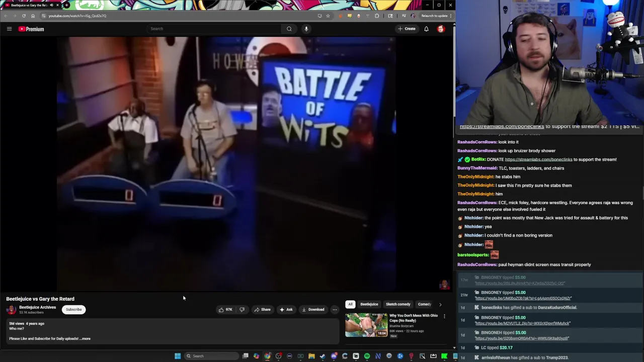Go back with the browser arrow
Viewport: 644px width, 362px height.
[6, 16]
